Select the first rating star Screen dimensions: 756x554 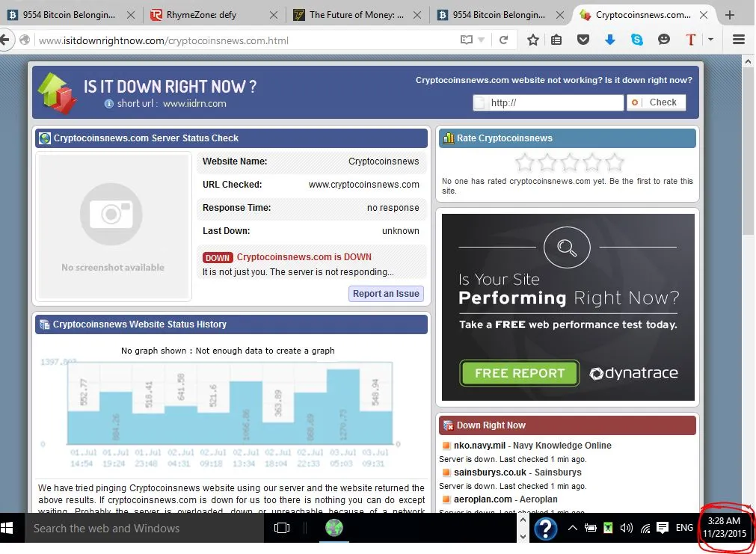[x=525, y=162]
